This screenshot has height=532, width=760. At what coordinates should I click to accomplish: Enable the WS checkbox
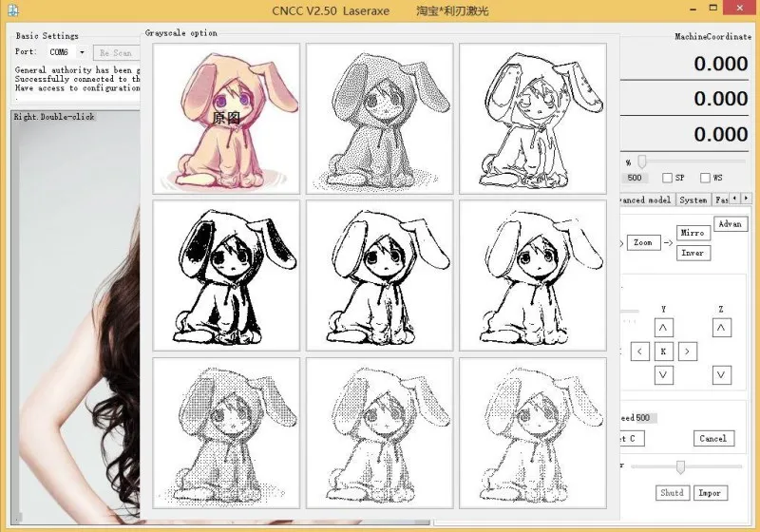coord(705,178)
